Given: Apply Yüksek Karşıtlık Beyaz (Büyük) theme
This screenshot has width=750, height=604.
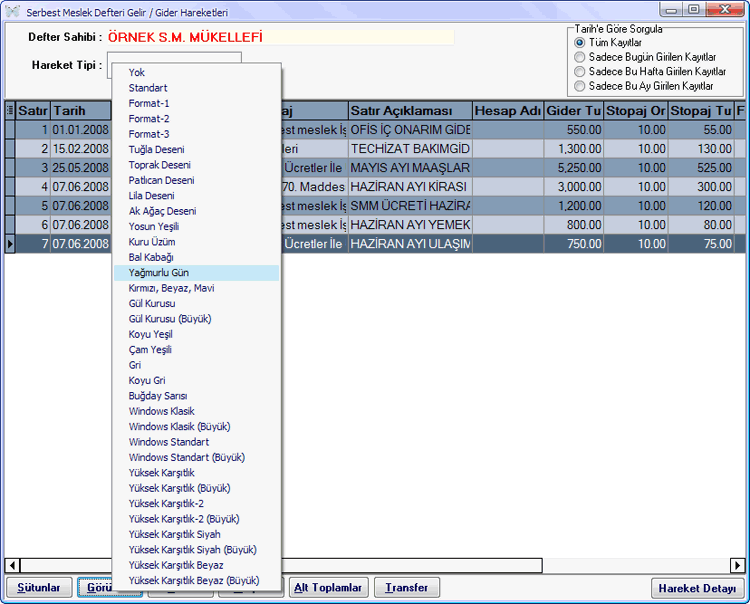Looking at the screenshot, I should (x=197, y=581).
